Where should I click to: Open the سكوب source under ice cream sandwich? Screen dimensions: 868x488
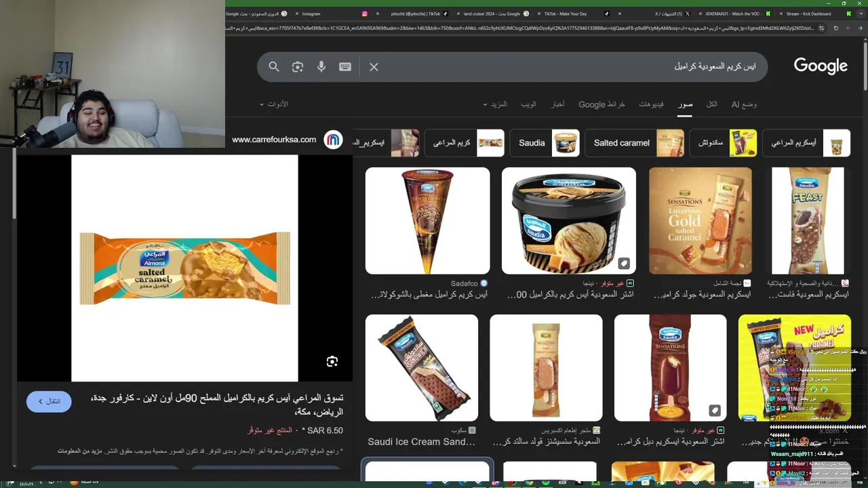[464, 430]
